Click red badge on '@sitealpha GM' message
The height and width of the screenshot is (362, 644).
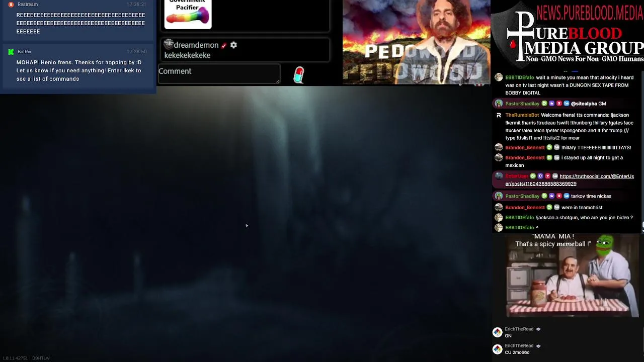(x=559, y=104)
